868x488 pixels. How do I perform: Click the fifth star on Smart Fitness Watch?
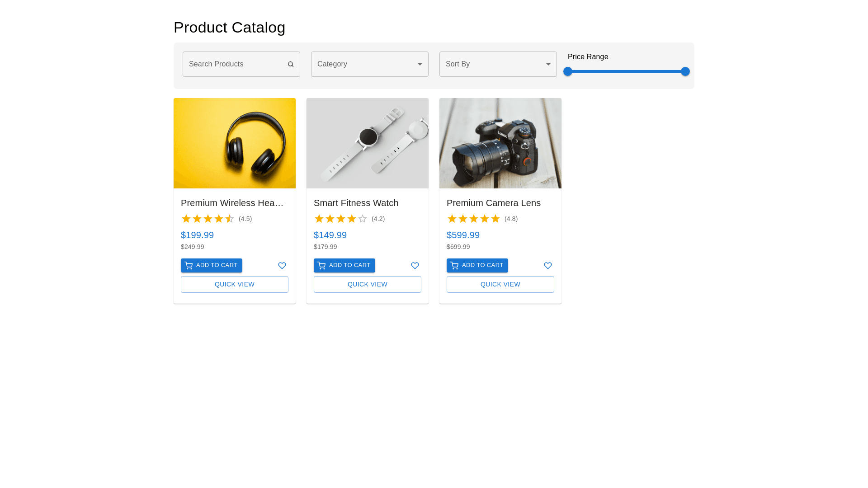point(363,219)
